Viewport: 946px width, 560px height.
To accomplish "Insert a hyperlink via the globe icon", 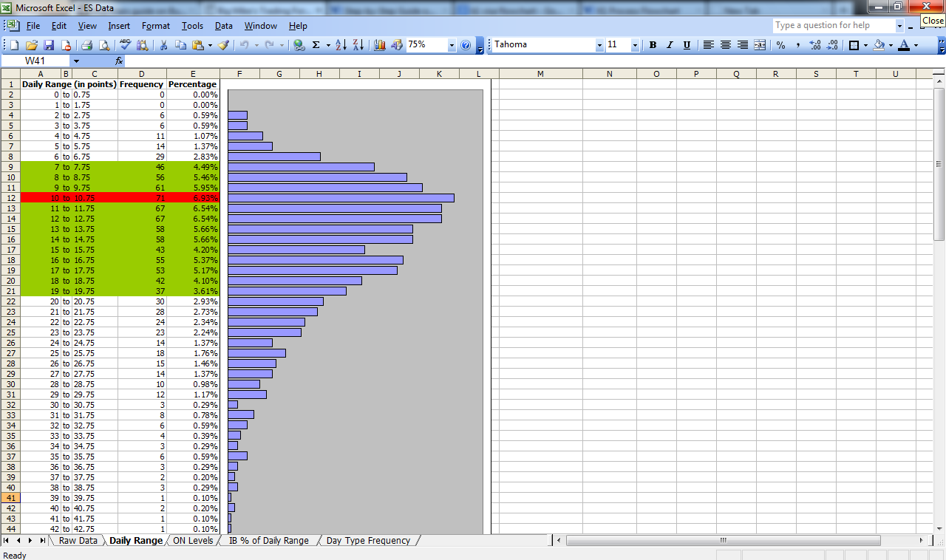I will pyautogui.click(x=299, y=45).
